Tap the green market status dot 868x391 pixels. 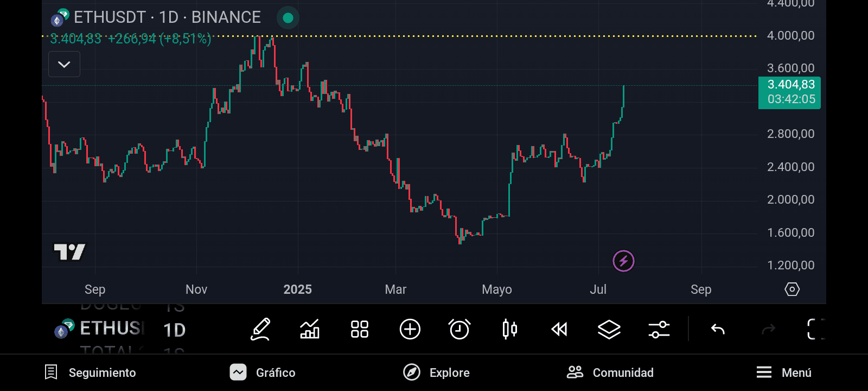tap(288, 18)
